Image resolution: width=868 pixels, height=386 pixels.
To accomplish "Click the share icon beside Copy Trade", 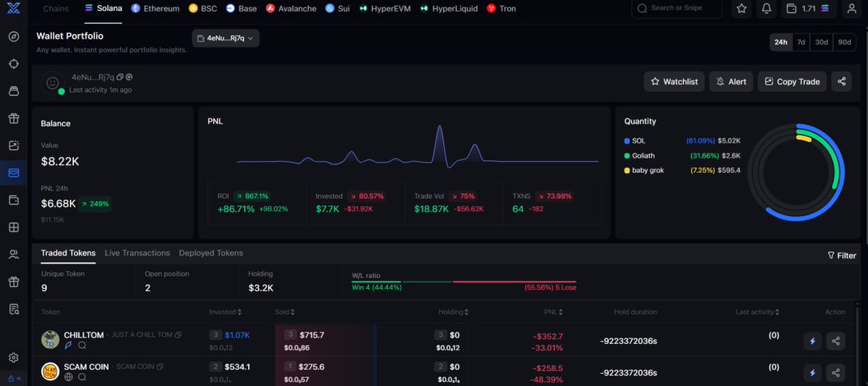I will [841, 81].
